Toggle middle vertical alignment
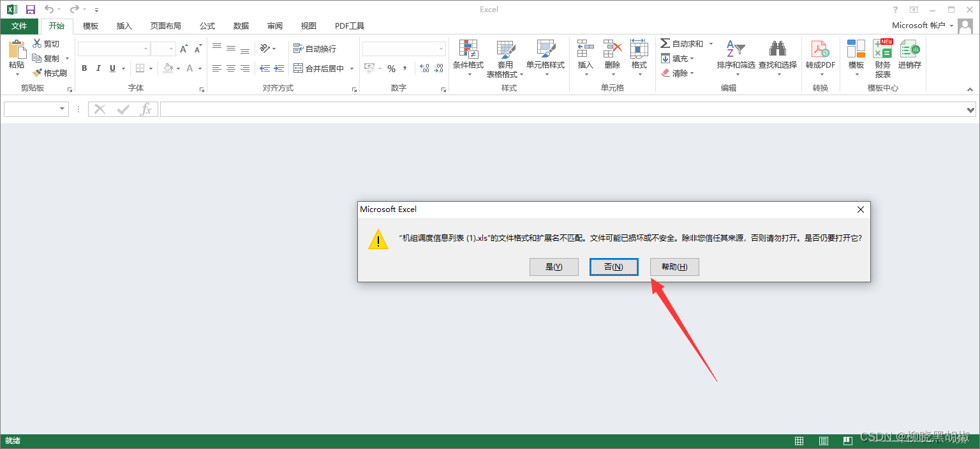The image size is (980, 449). (x=231, y=49)
